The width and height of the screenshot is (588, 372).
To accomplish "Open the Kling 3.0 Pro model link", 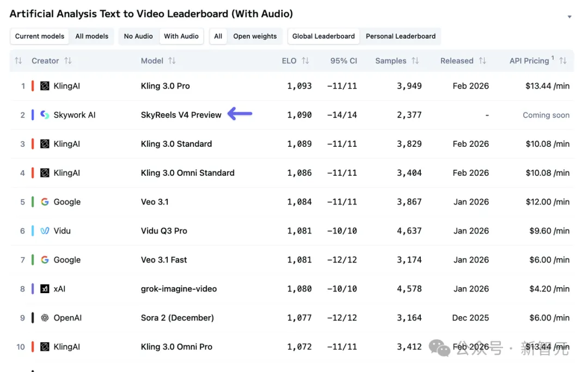I will click(x=166, y=86).
